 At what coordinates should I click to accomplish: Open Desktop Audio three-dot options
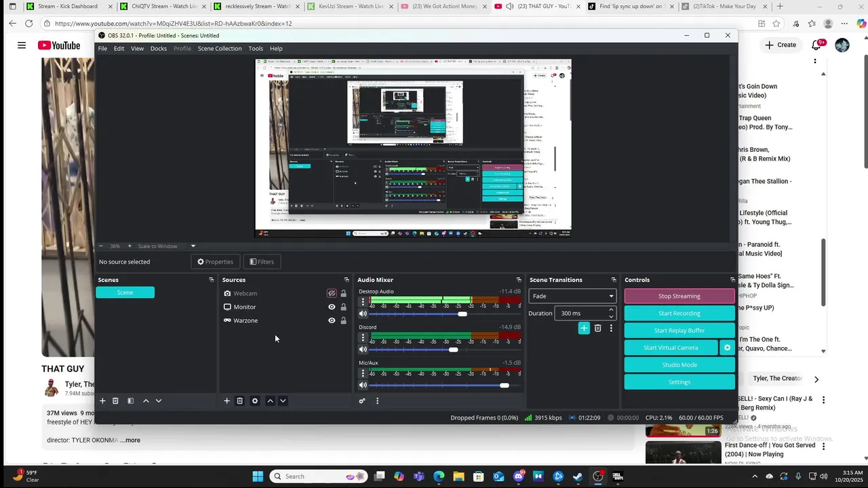pyautogui.click(x=363, y=302)
